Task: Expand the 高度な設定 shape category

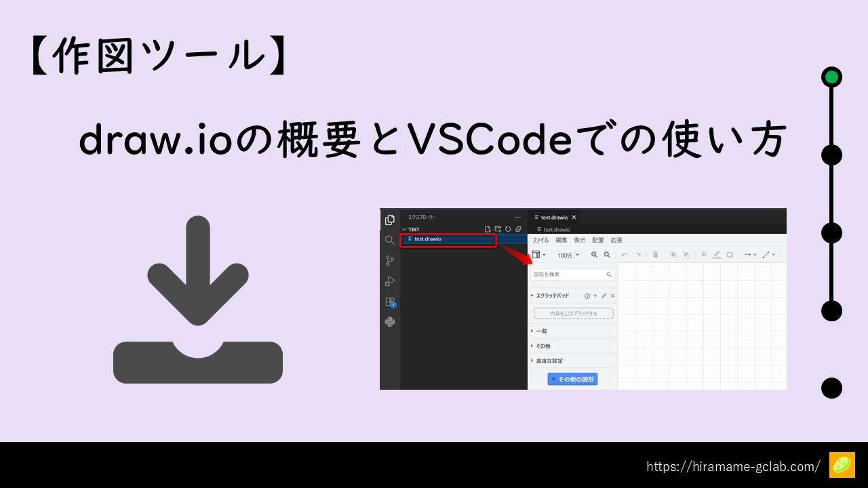Action: click(549, 361)
